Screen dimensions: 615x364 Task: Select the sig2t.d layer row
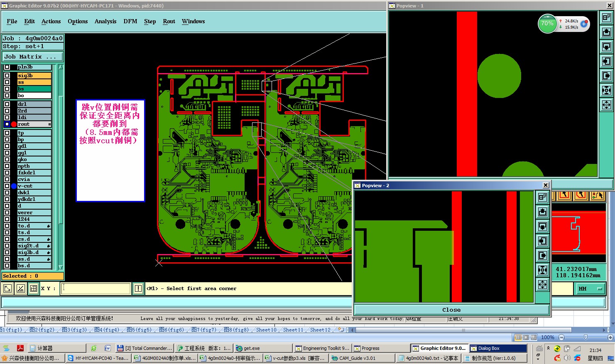pyautogui.click(x=34, y=246)
